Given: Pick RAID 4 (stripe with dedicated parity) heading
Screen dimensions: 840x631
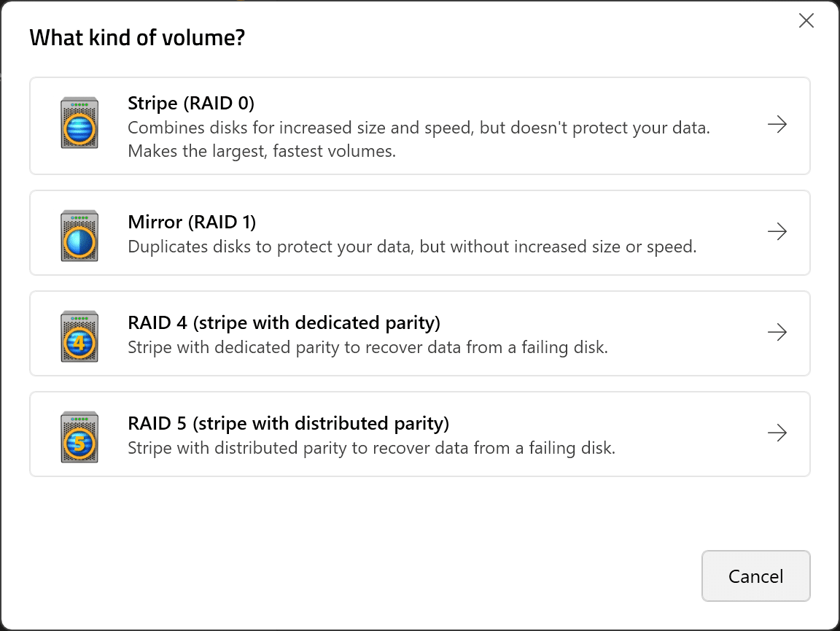Looking at the screenshot, I should tap(284, 322).
